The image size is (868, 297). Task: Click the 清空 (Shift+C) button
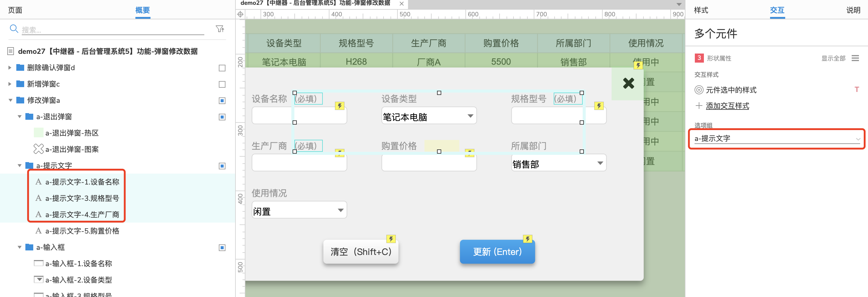click(x=361, y=252)
